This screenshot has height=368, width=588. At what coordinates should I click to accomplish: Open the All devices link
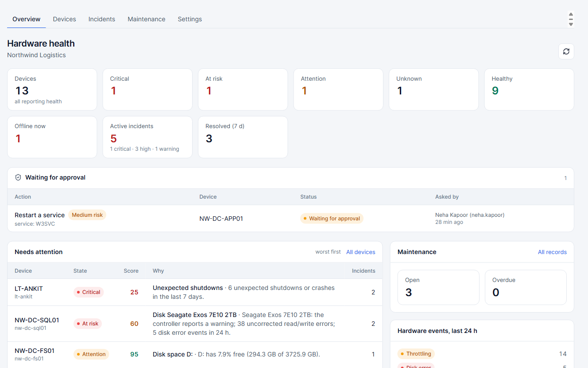click(x=361, y=252)
